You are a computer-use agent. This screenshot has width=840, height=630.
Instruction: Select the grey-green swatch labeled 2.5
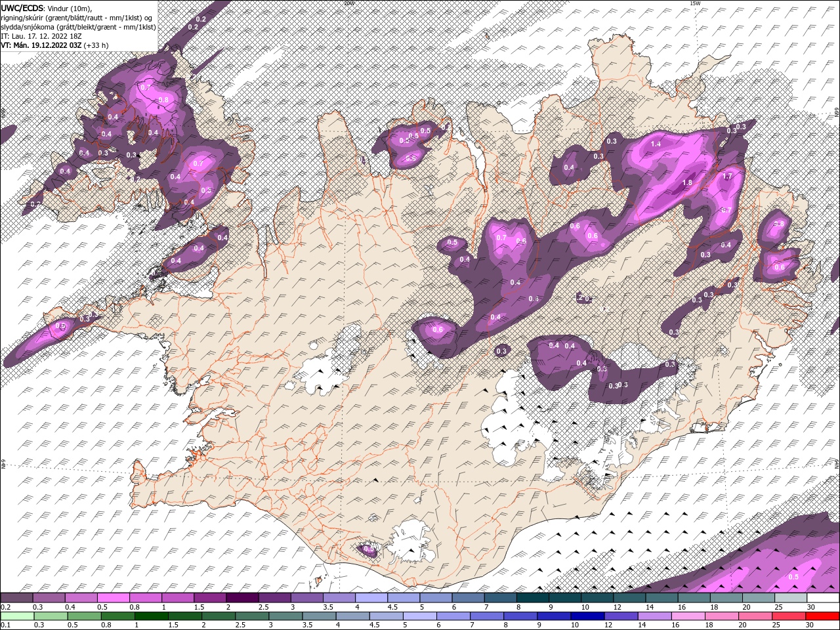tap(251, 616)
